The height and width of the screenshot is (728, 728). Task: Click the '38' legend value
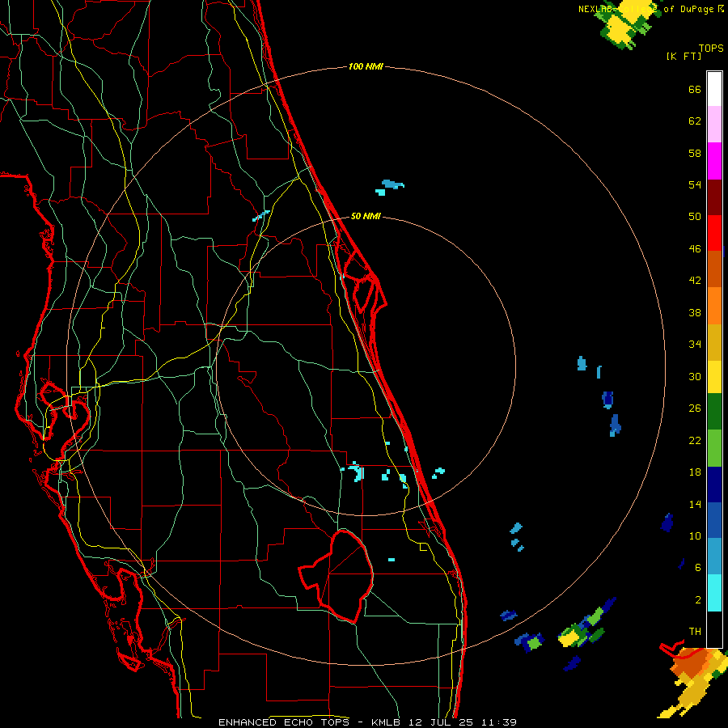pyautogui.click(x=695, y=312)
